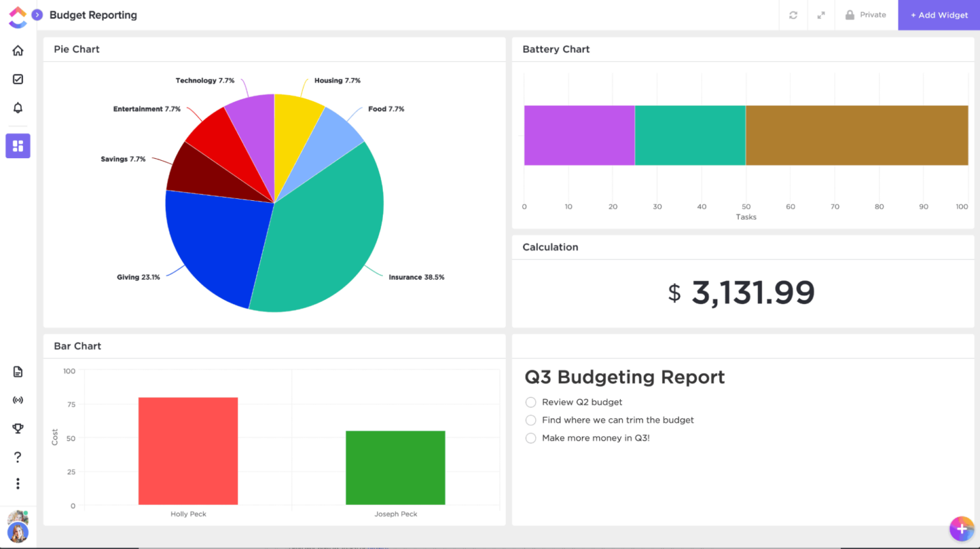
Task: Complete the Make more money in Q3 item
Action: point(530,438)
